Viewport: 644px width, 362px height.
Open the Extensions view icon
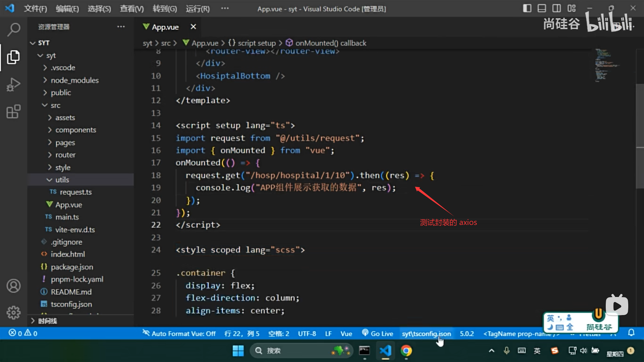13,112
